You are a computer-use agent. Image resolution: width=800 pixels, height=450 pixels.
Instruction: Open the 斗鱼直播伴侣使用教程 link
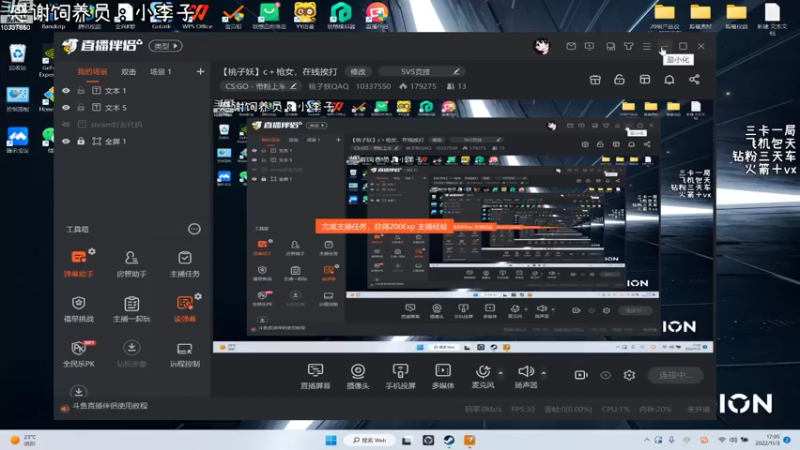110,406
